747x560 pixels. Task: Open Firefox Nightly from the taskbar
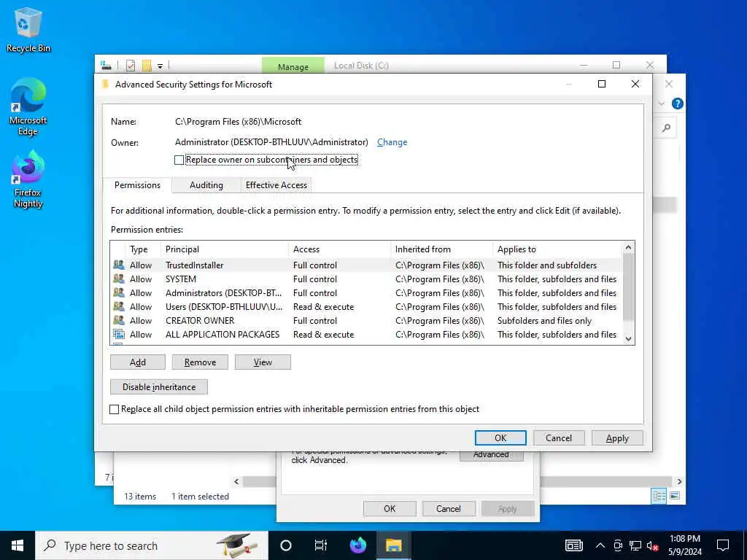pyautogui.click(x=357, y=545)
